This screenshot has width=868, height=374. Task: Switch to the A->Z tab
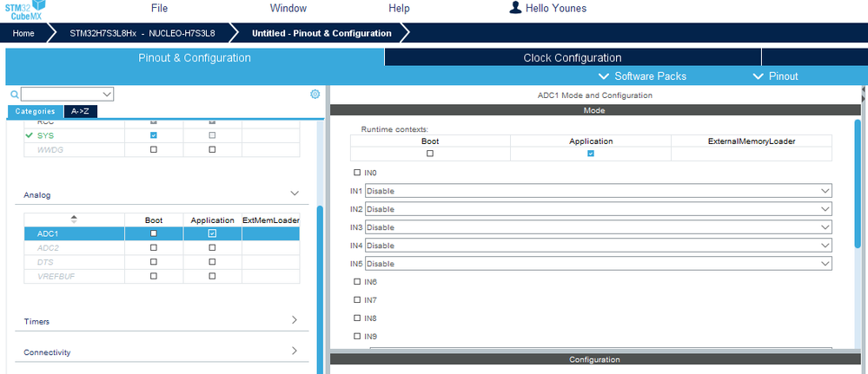click(x=81, y=111)
